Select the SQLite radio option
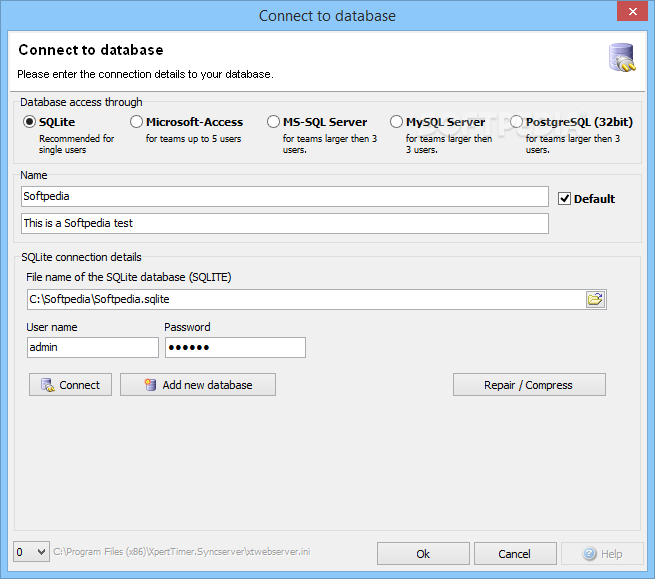Viewport: 655px width, 579px height. [29, 122]
